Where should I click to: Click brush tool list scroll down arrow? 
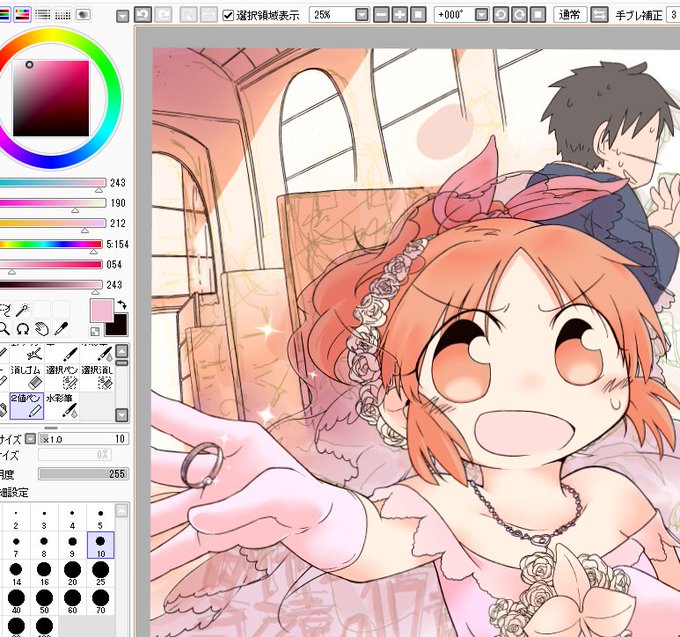(x=122, y=415)
